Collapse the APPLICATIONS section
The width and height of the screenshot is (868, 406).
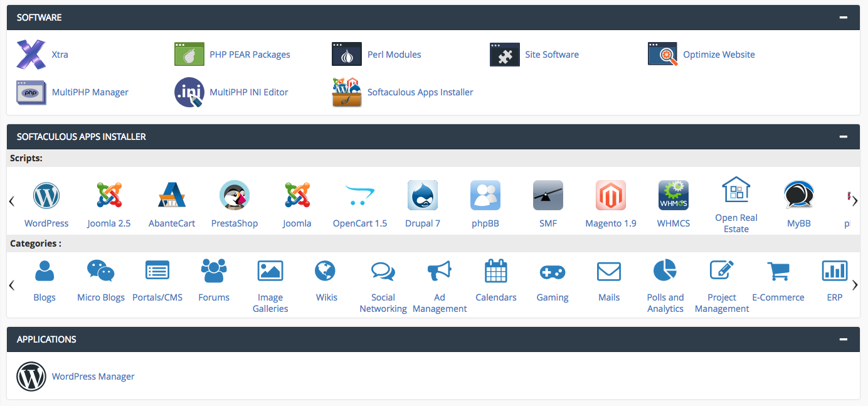(844, 339)
